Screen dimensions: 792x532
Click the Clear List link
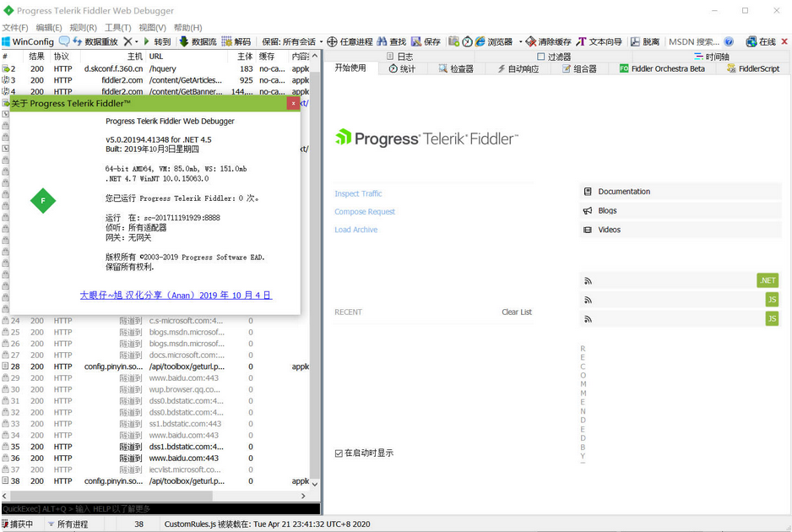[x=516, y=312]
